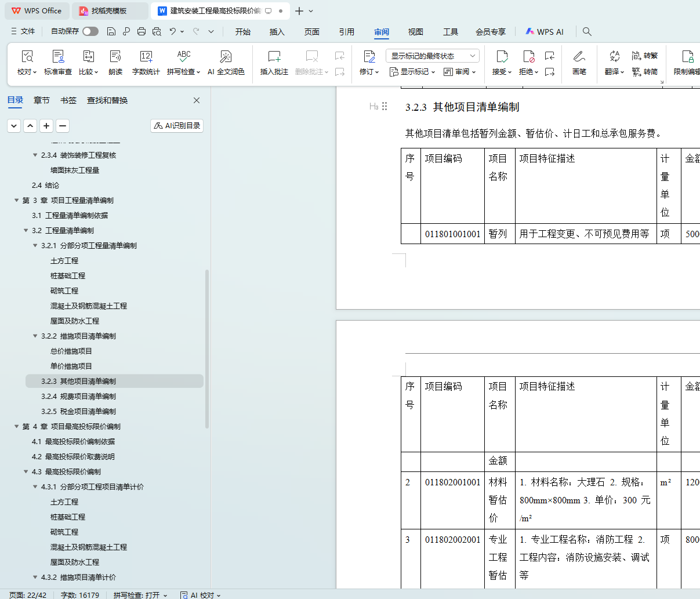Close the navigation pane

[197, 100]
